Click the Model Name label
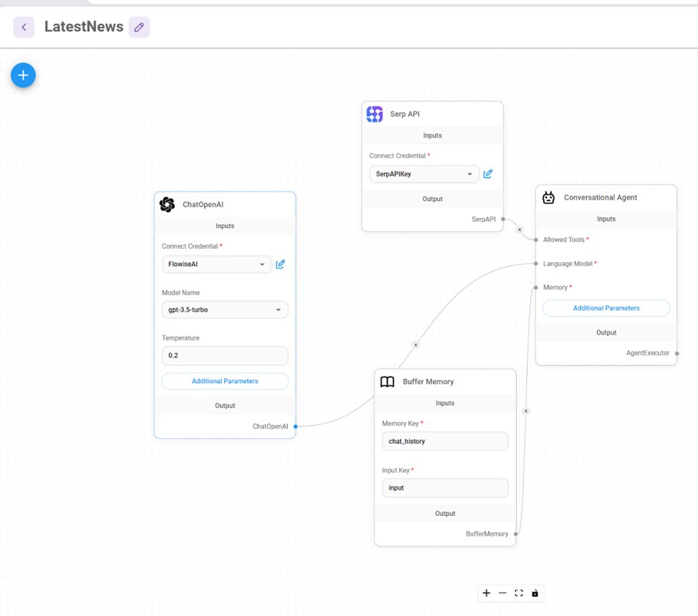This screenshot has height=616, width=698. 180,293
